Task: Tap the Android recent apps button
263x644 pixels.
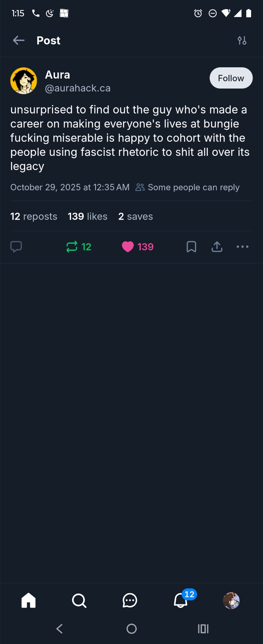Action: [x=203, y=629]
